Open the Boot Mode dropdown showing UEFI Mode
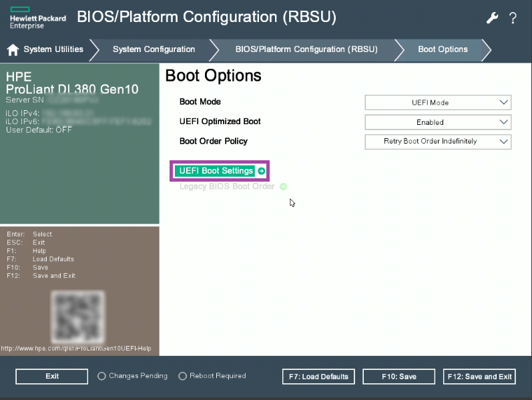Viewport: 532px width, 400px height. [438, 103]
